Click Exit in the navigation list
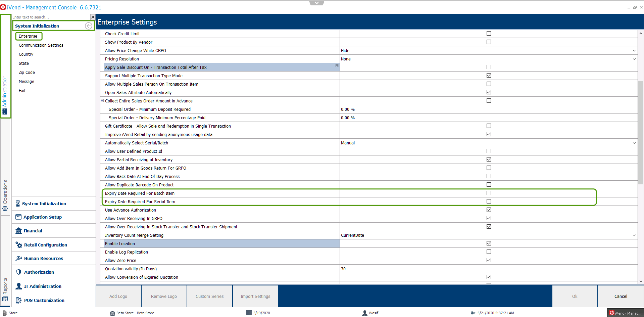 click(22, 91)
